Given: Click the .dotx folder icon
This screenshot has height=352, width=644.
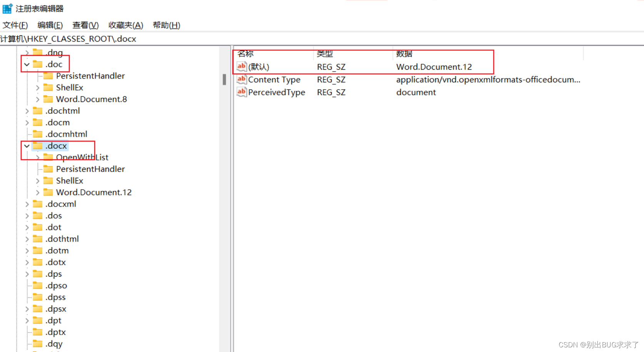Looking at the screenshot, I should pos(38,262).
